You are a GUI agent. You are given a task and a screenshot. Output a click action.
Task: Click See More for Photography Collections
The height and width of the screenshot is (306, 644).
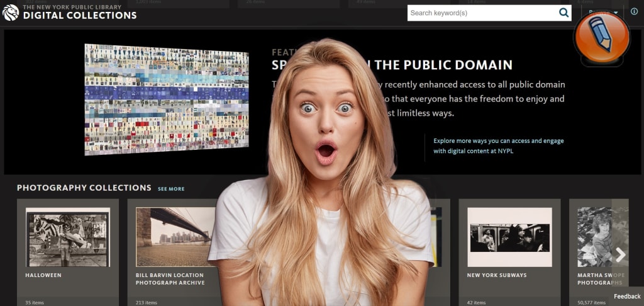[x=171, y=189]
